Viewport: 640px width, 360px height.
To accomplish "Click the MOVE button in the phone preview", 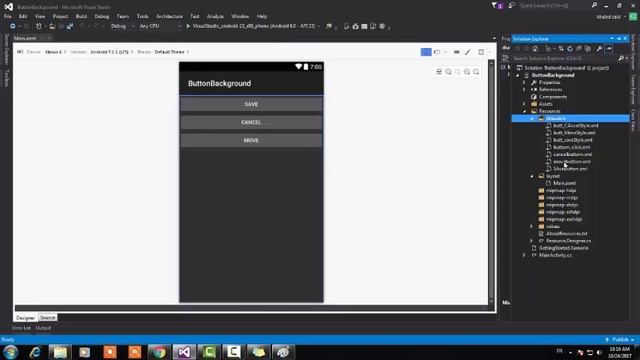I will pyautogui.click(x=251, y=140).
